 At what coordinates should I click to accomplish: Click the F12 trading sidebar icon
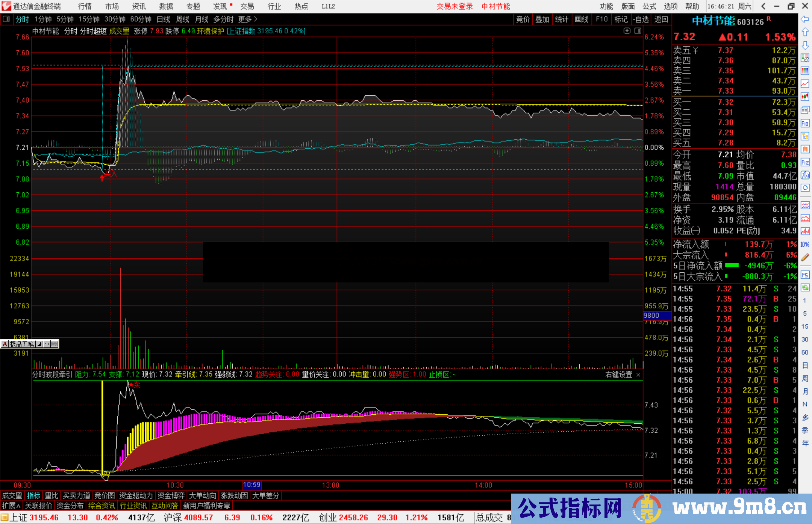(x=805, y=162)
